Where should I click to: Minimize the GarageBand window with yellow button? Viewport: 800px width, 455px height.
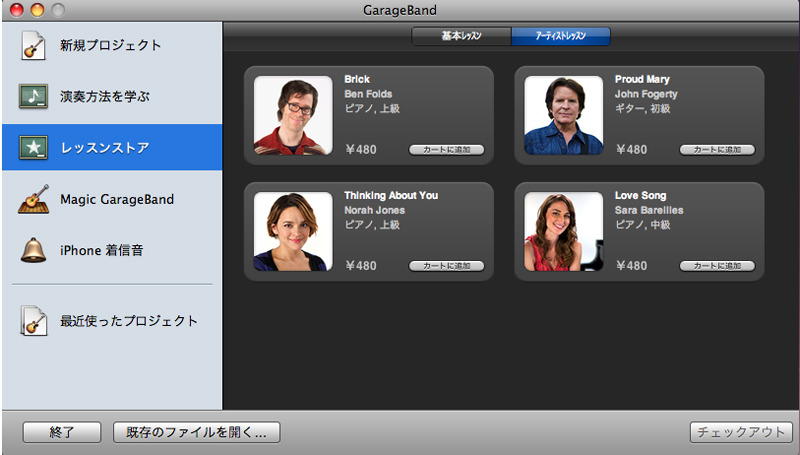pos(37,10)
